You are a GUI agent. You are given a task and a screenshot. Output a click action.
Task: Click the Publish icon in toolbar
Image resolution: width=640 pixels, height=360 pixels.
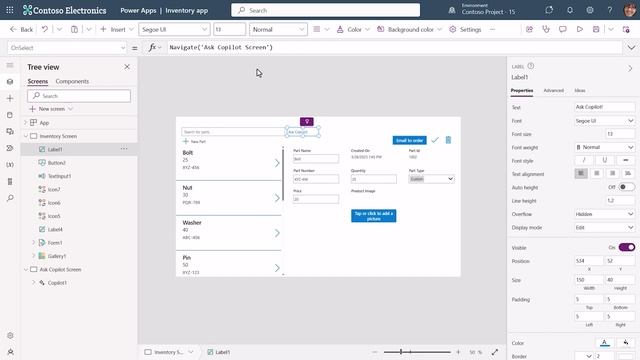click(x=626, y=29)
